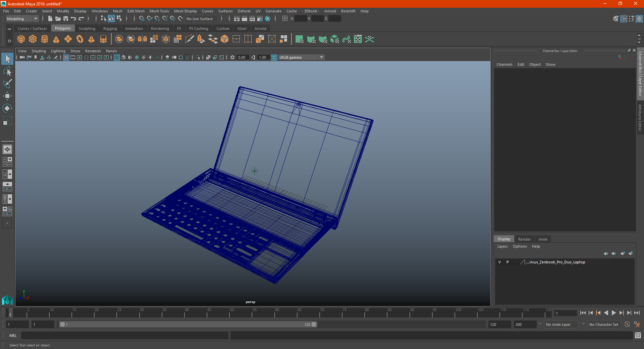Open the viewport Shading menu
644x349 pixels.
(x=39, y=51)
